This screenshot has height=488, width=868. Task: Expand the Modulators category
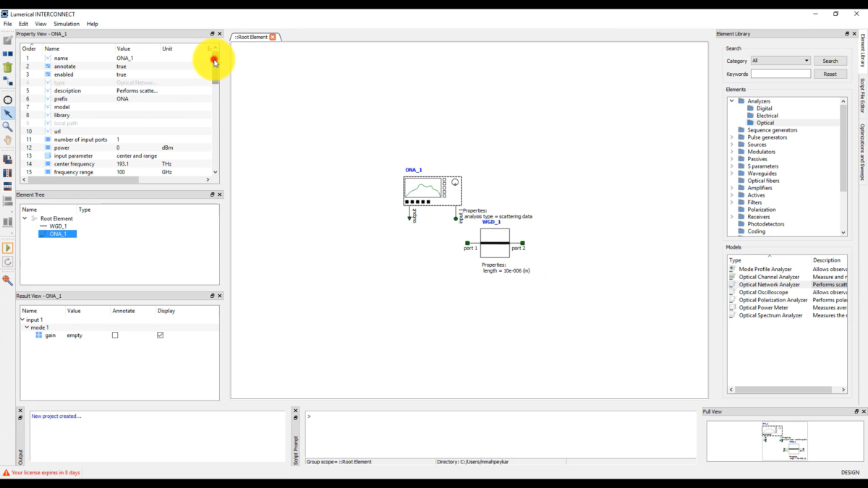point(732,152)
